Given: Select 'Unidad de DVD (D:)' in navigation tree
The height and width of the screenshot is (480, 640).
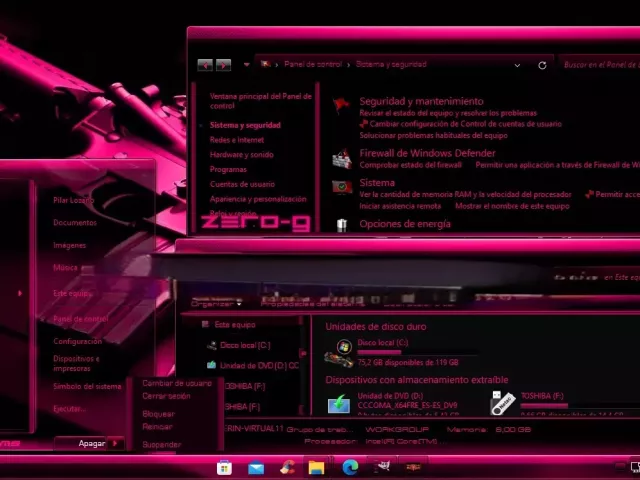Looking at the screenshot, I should 259,366.
